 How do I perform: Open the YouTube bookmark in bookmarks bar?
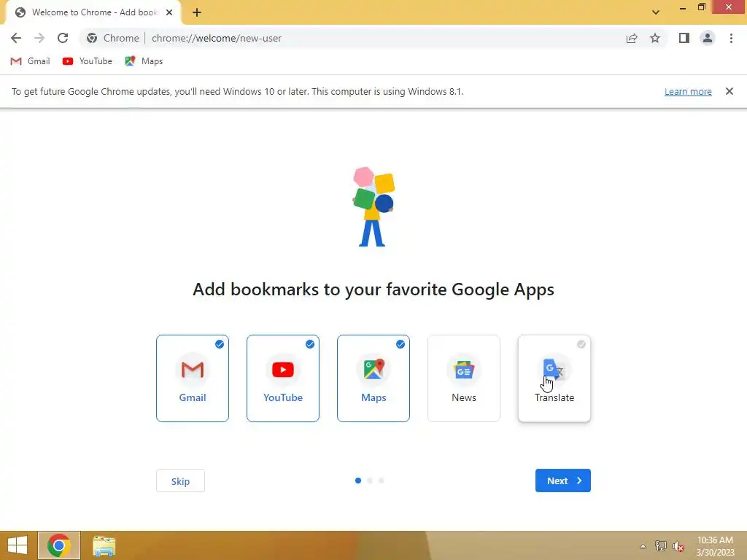tap(88, 61)
